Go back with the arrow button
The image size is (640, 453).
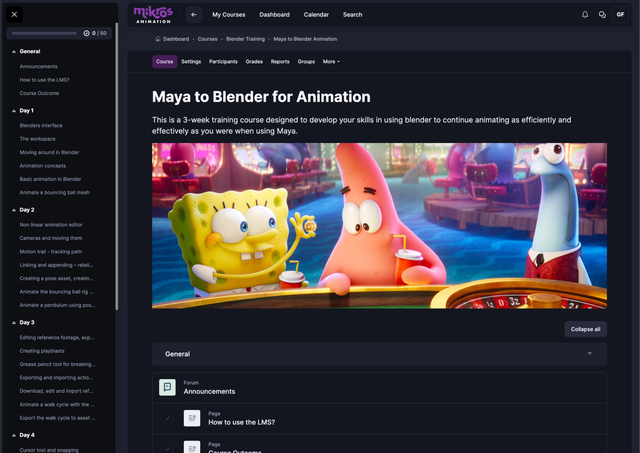point(194,15)
